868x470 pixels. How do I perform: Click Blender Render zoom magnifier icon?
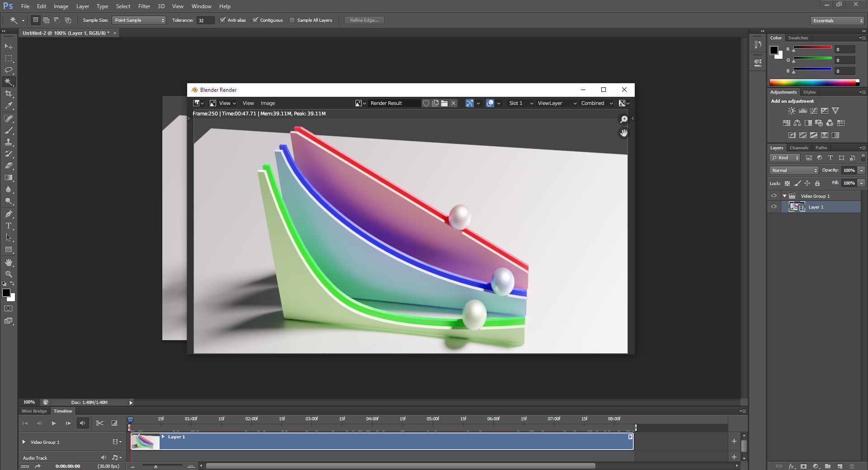coord(623,119)
